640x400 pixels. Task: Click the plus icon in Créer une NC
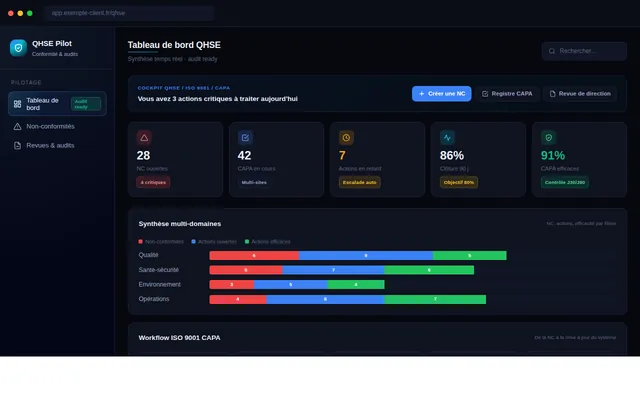422,93
